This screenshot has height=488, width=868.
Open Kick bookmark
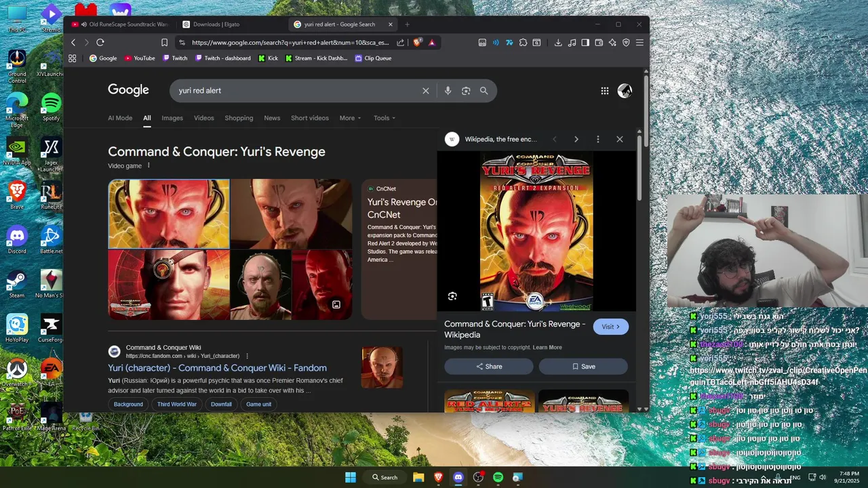(269, 58)
